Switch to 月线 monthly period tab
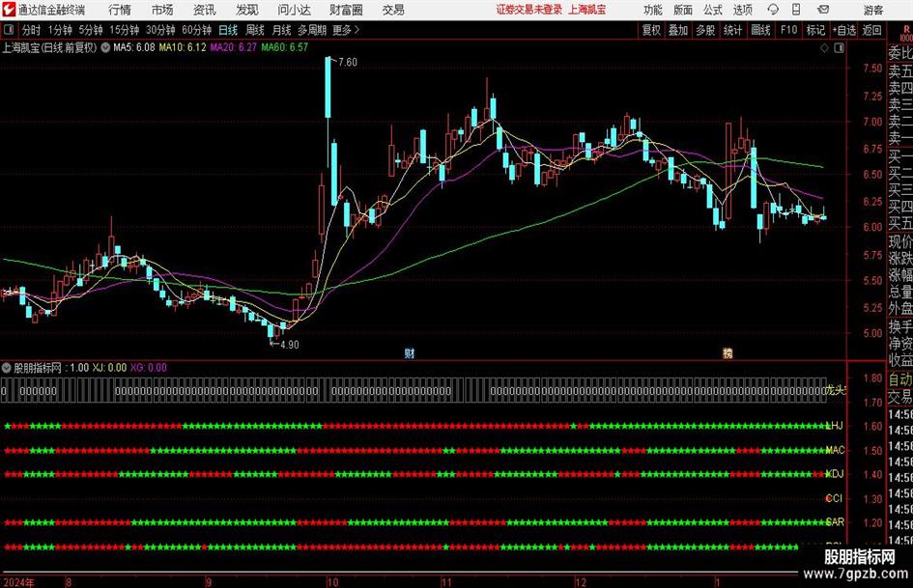 281,30
